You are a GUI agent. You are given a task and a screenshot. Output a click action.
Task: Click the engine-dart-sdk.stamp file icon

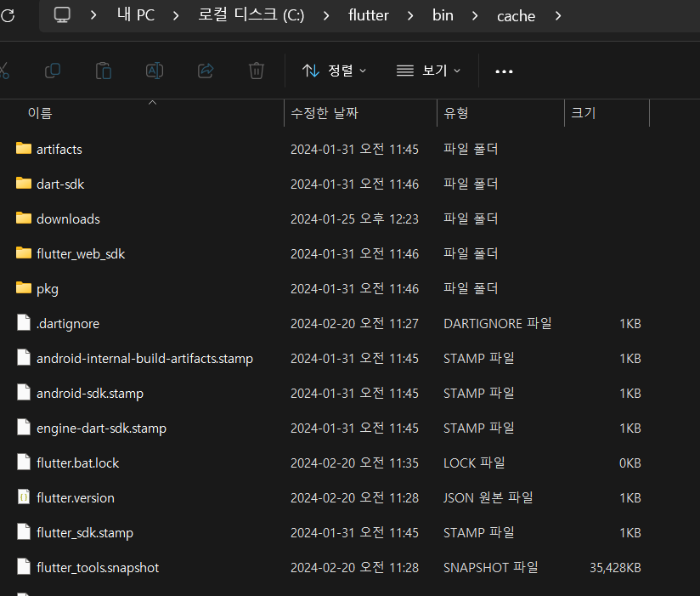[24, 427]
